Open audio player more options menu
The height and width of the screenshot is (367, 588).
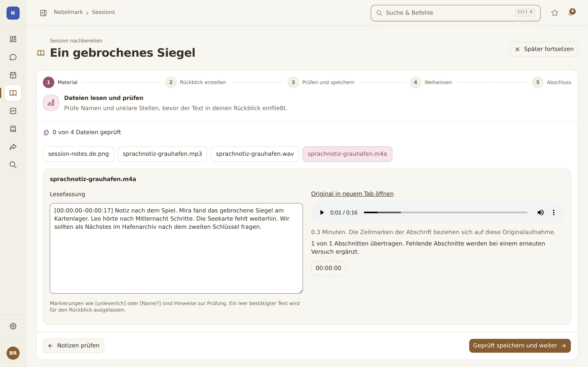(x=553, y=213)
